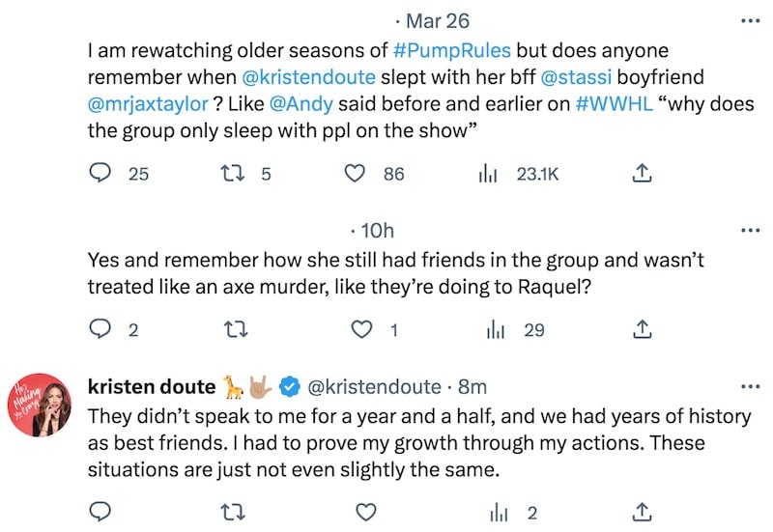
Task: Like the tweet with 86 likes
Action: [357, 174]
